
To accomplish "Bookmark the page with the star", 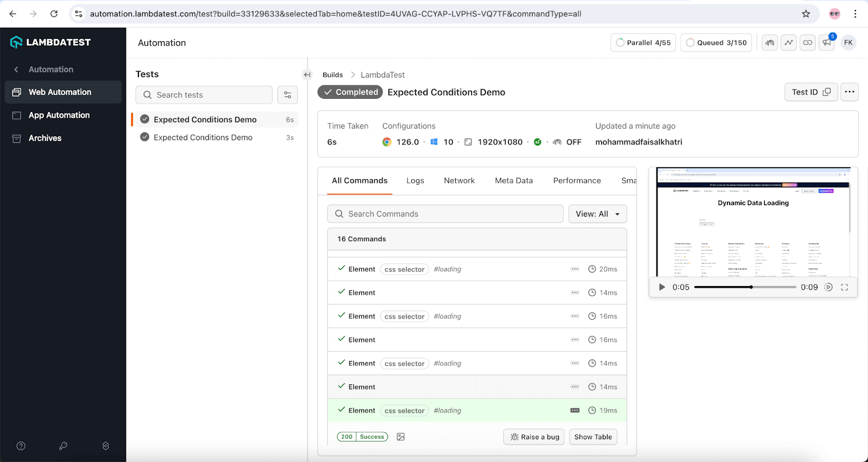I will tap(806, 14).
